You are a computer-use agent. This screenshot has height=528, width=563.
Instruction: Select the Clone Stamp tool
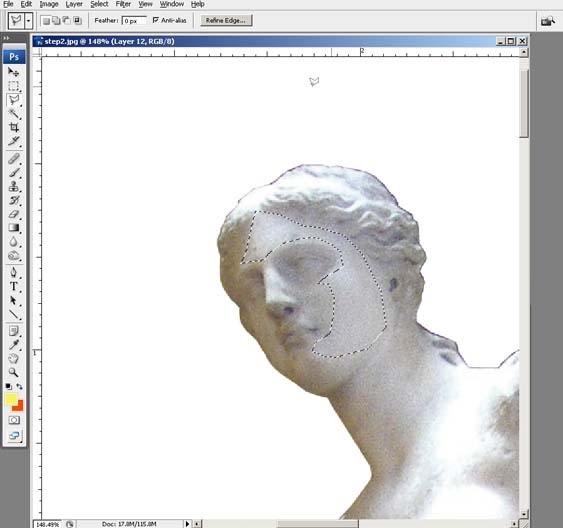pos(14,187)
